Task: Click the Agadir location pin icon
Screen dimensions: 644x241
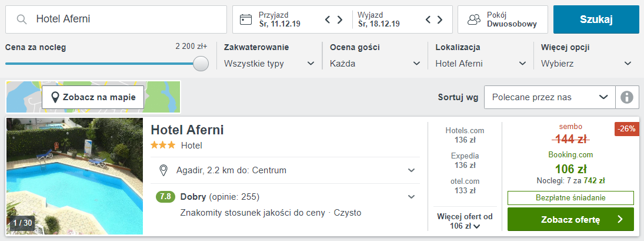Action: tap(164, 170)
